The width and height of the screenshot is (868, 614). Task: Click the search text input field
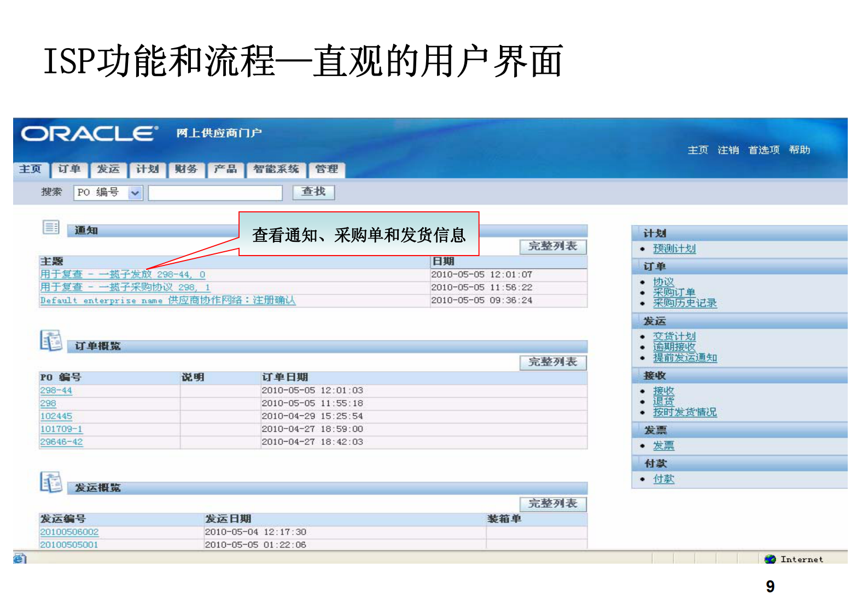215,193
